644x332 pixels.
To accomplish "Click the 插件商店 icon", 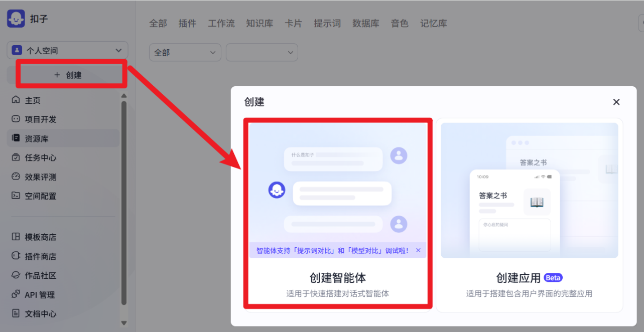I will click(x=16, y=256).
